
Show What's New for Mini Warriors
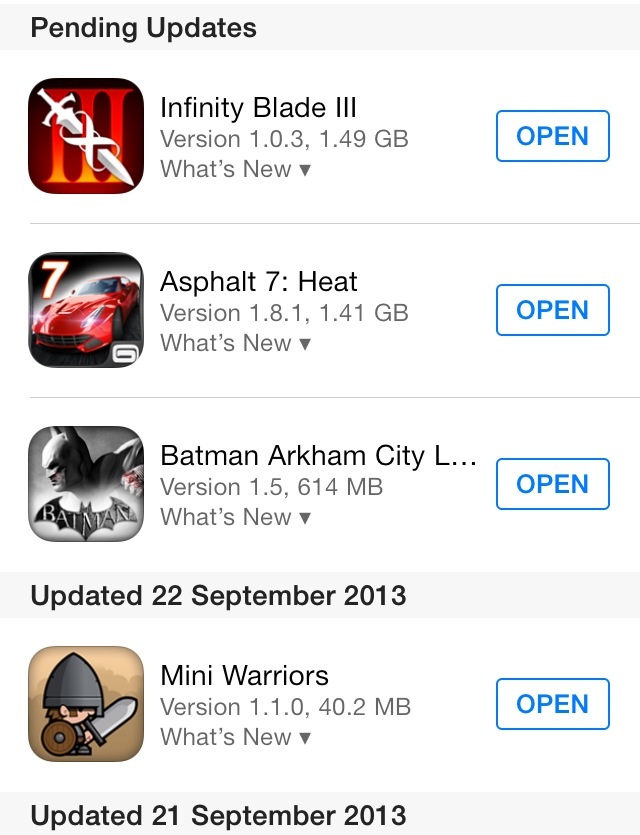pyautogui.click(x=235, y=738)
